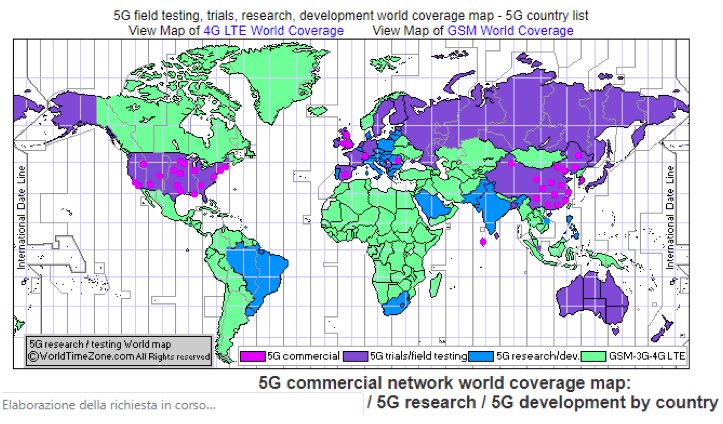Select China on the coverage map

pyautogui.click(x=545, y=178)
